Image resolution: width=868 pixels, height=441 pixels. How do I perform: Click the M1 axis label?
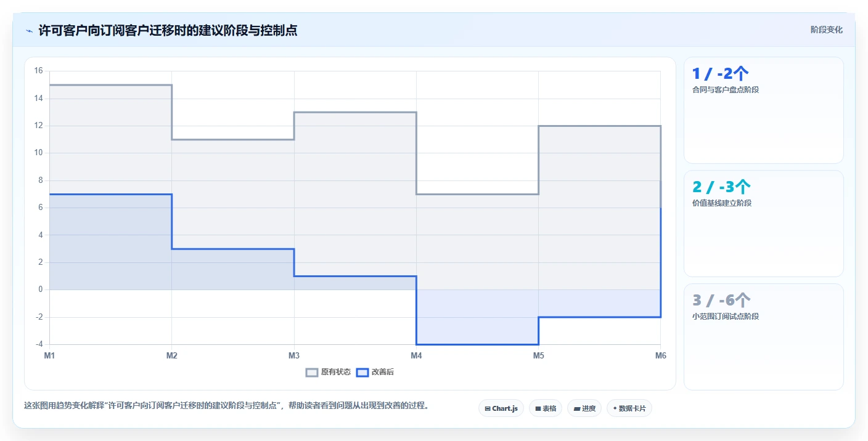(x=49, y=355)
